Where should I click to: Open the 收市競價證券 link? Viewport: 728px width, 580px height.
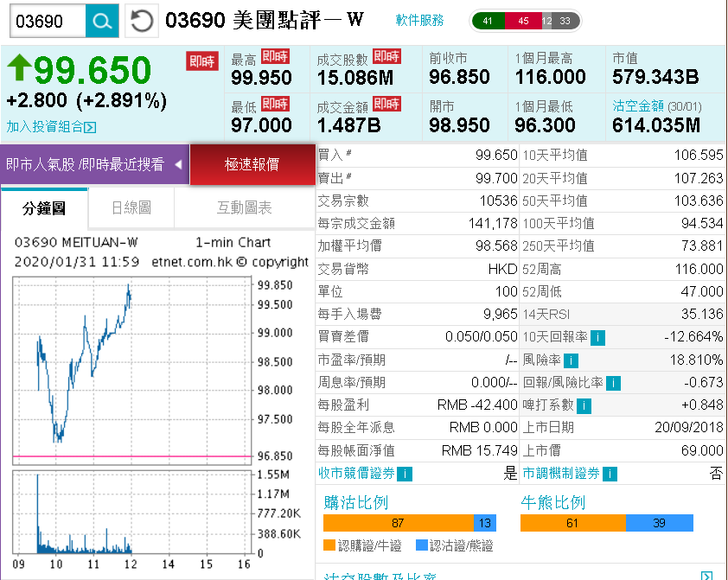point(356,474)
